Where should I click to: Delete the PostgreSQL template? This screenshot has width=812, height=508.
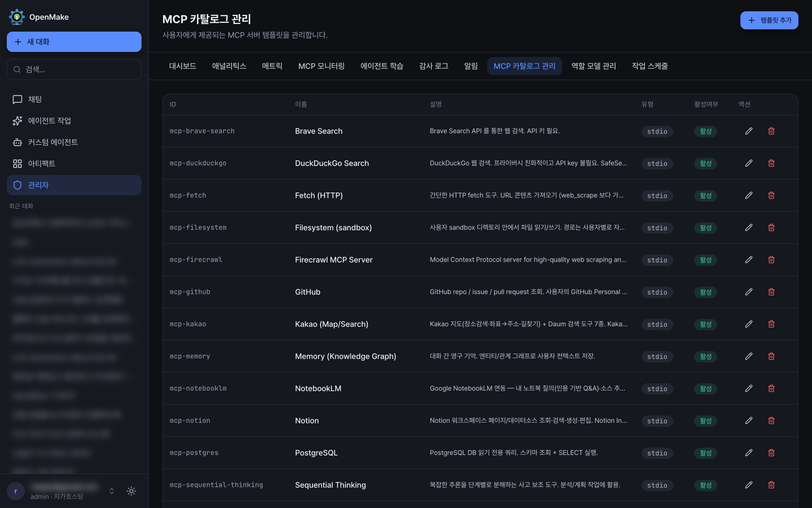pos(771,453)
